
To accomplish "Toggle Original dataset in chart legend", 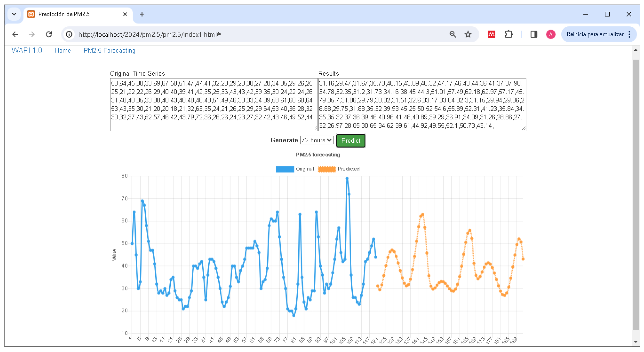I will (x=285, y=169).
